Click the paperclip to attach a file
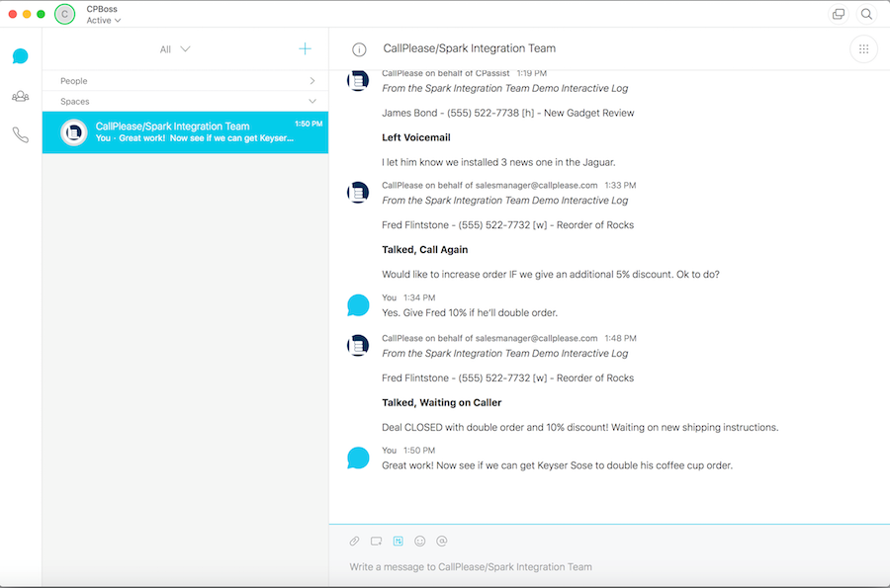Screen dimensions: 890x588 [354, 541]
